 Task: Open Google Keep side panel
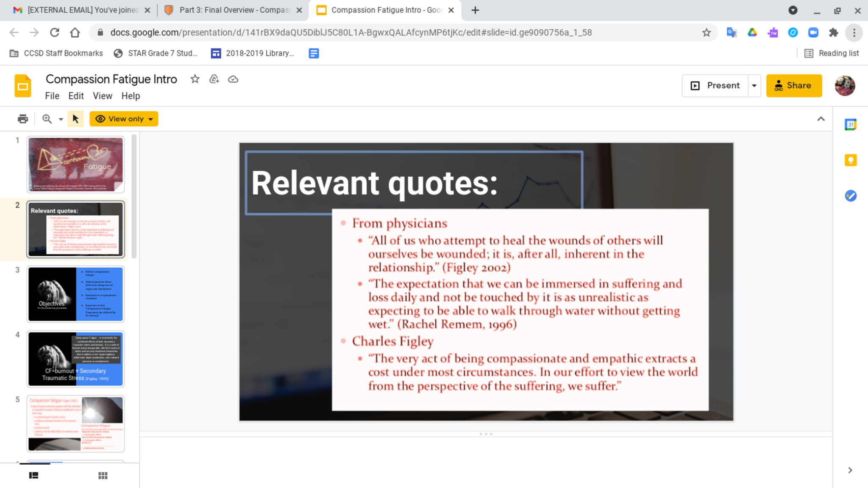coord(850,160)
